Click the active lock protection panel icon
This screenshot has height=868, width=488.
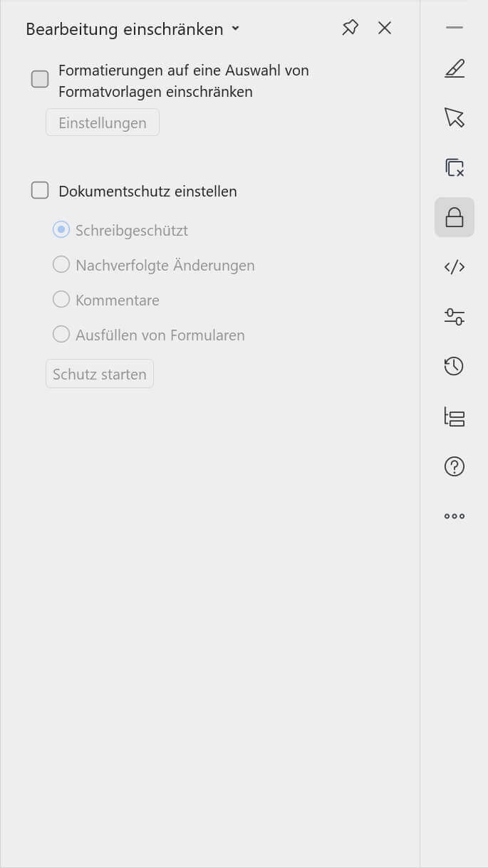(x=454, y=217)
